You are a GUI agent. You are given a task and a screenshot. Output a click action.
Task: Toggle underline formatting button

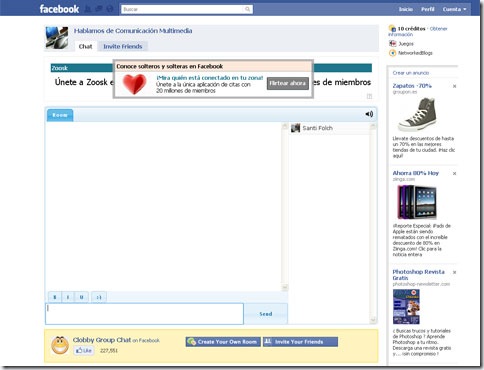pyautogui.click(x=81, y=297)
